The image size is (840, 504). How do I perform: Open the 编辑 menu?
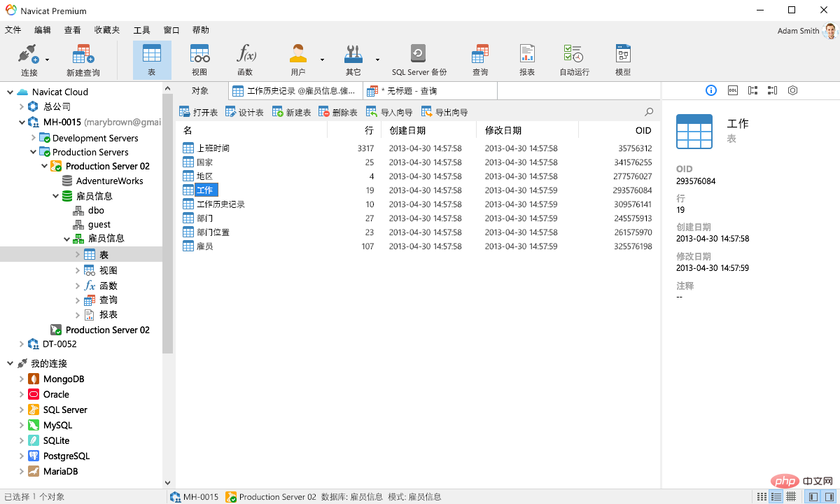coord(43,30)
